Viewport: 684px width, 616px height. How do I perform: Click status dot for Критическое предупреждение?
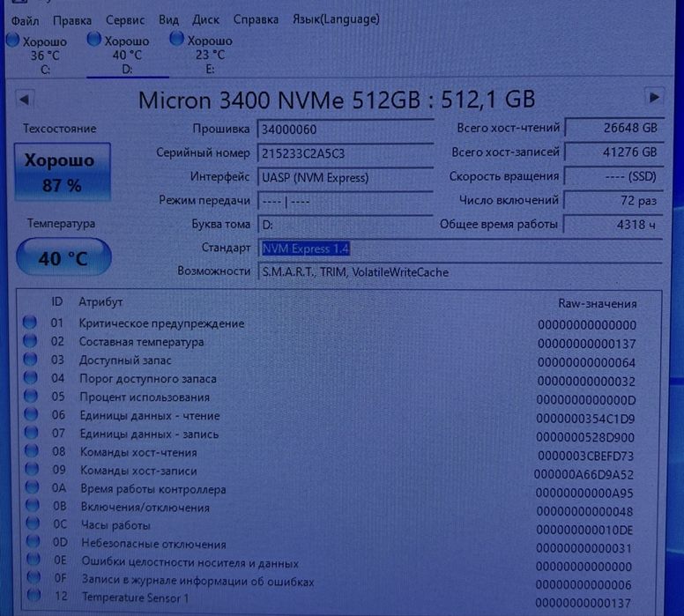[30, 323]
